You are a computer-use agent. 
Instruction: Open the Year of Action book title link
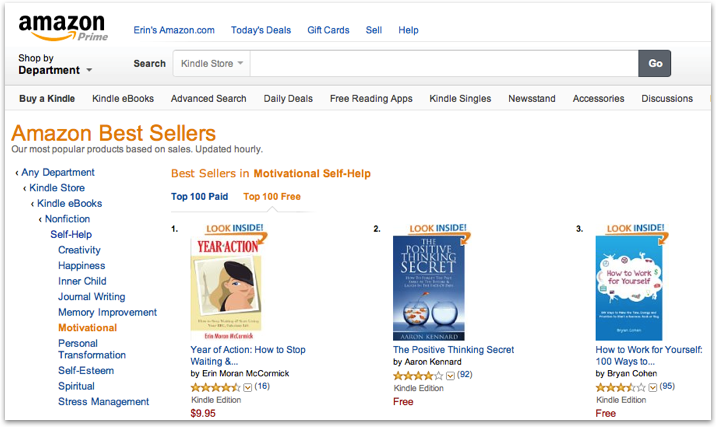point(248,356)
